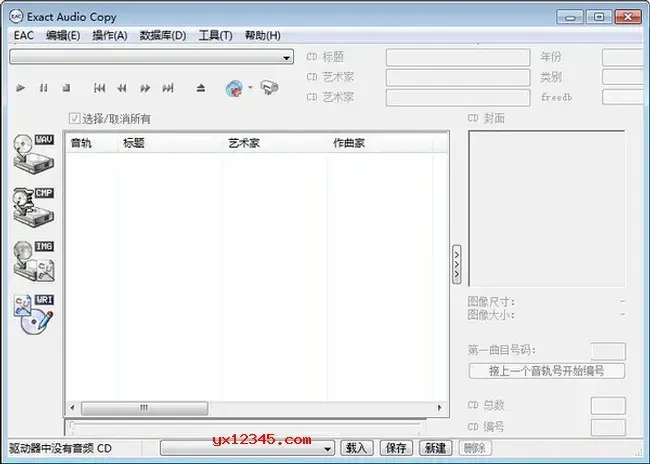Click the 艺术家 column header
Screen dimensions: 650x464
(274, 143)
